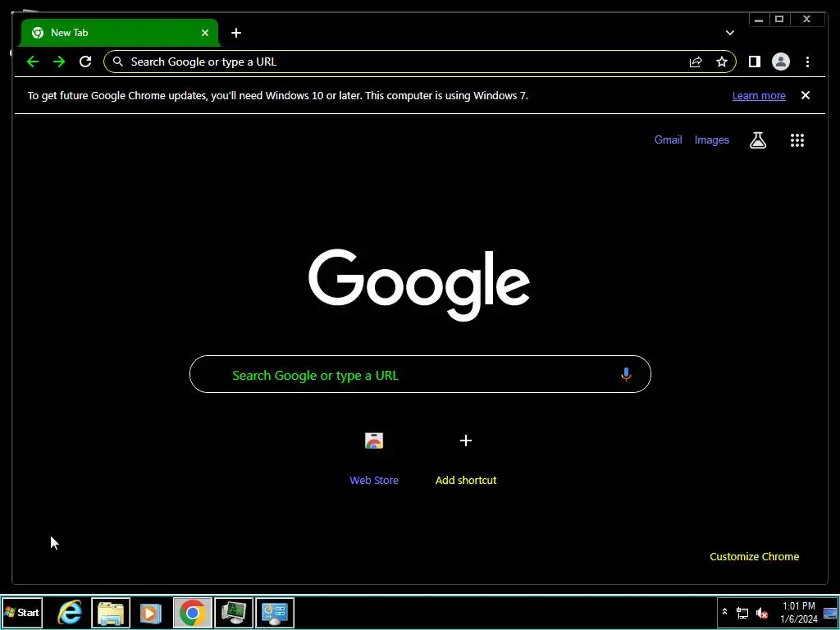This screenshot has width=840, height=630.
Task: Open Gmail link
Action: point(668,139)
